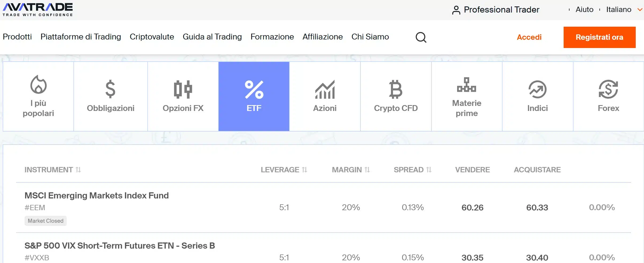Click the Registrati ora button
644x263 pixels.
point(600,37)
